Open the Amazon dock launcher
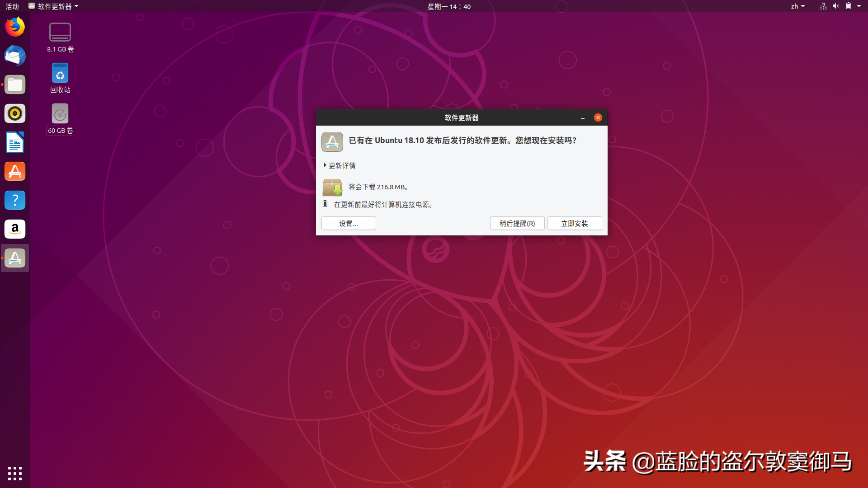 coord(15,229)
